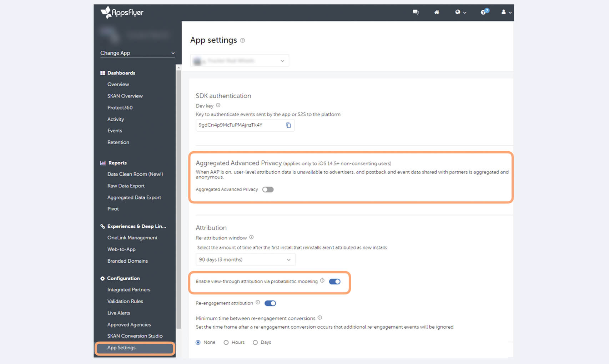Select the None radio option
This screenshot has height=364, width=609.
tap(198, 342)
